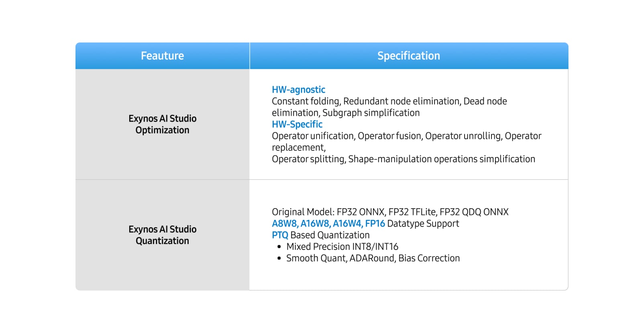This screenshot has width=644, height=333.
Task: Click the "Operator fusion" text
Action: coord(389,136)
